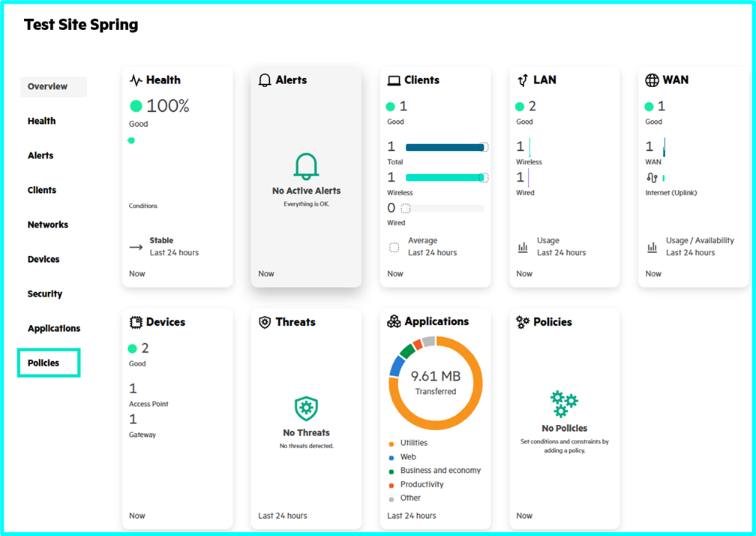
Task: Click the Internet (Uplink) icon in WAN card
Action: [x=652, y=178]
